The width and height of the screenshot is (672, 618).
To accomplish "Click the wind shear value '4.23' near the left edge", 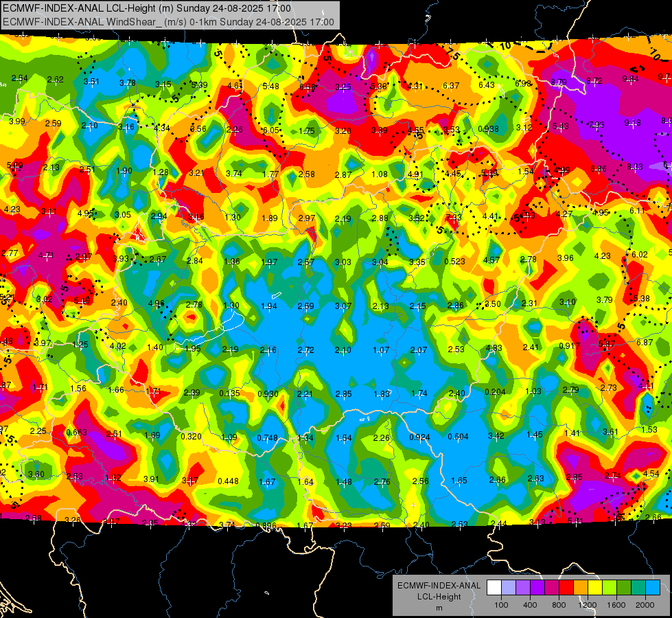I will pyautogui.click(x=12, y=209).
